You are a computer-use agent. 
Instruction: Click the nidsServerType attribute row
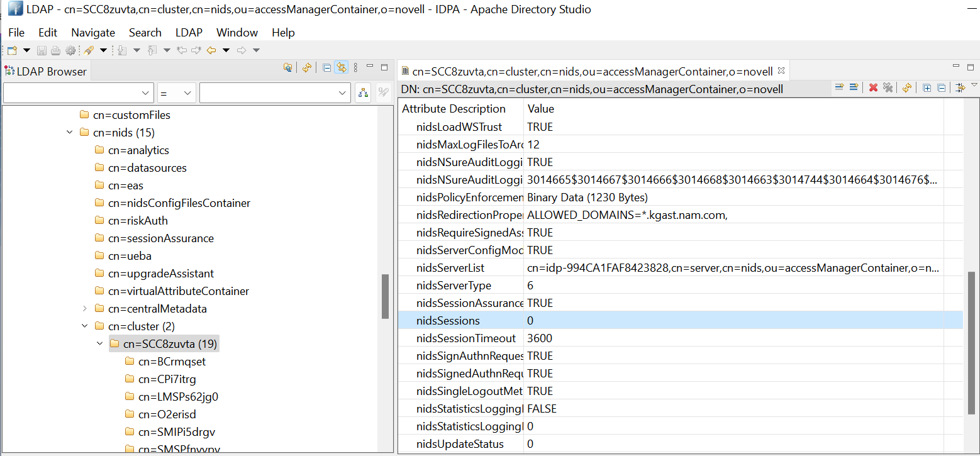coord(681,286)
